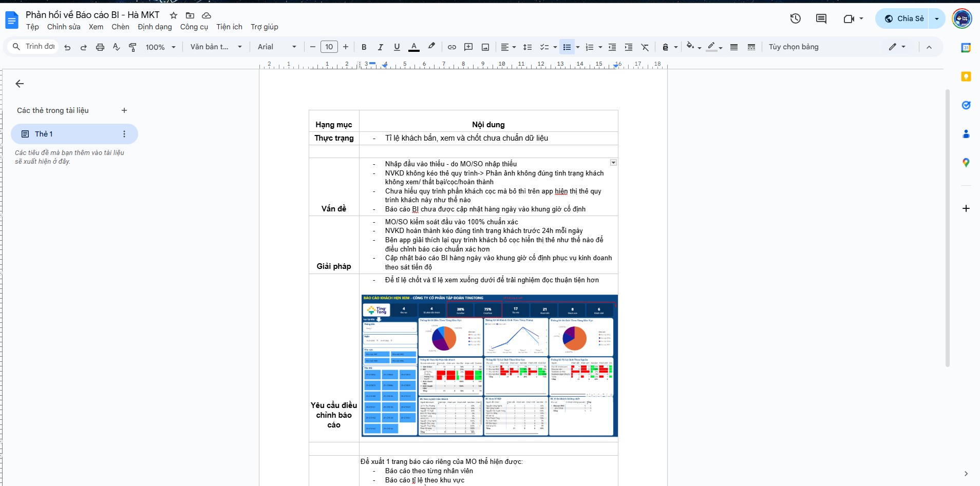The width and height of the screenshot is (980, 486).
Task: Open the Chèn menu
Action: 120,27
